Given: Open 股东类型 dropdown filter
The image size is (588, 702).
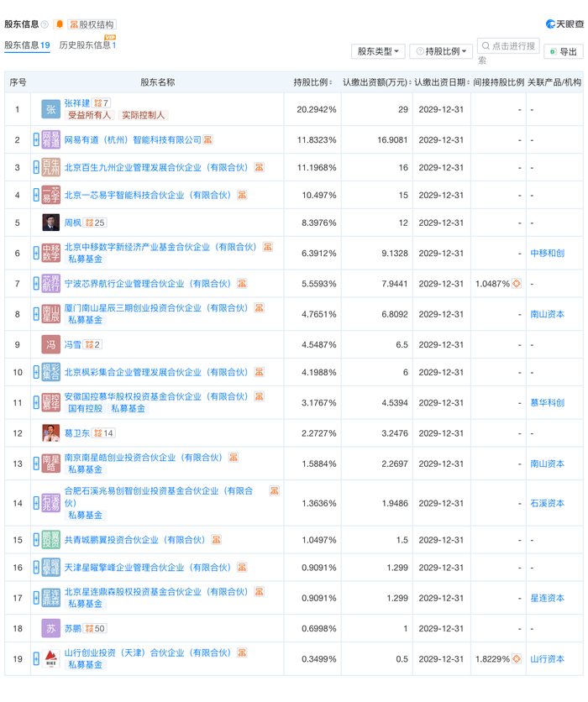Looking at the screenshot, I should click(378, 51).
